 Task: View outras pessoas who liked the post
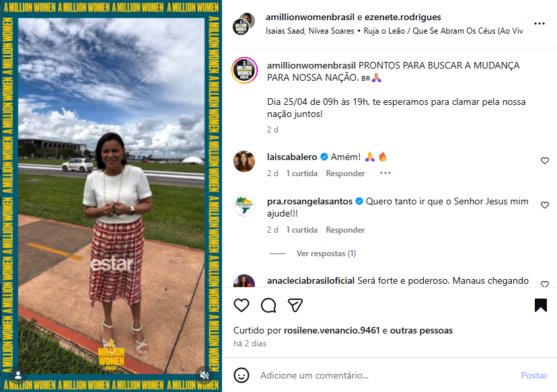(421, 331)
